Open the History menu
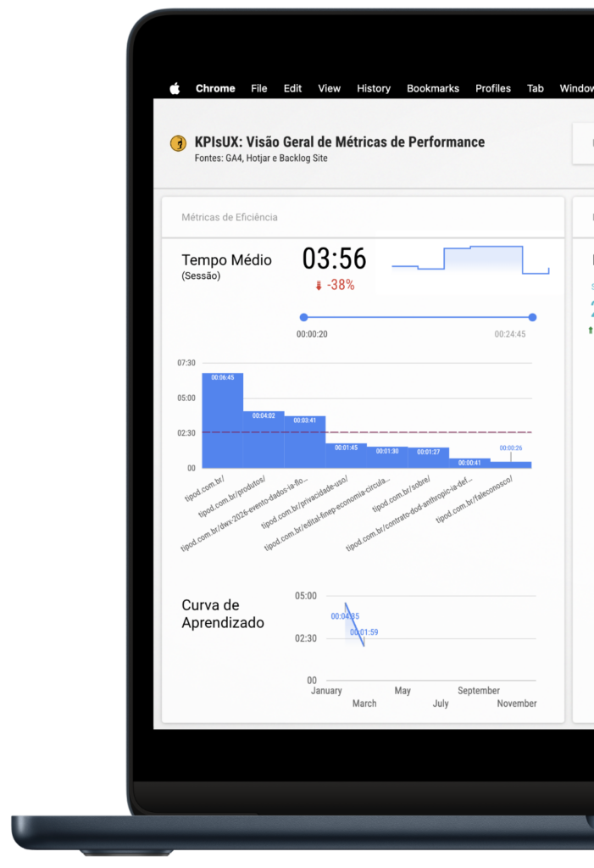This screenshot has height=868, width=594. (374, 88)
